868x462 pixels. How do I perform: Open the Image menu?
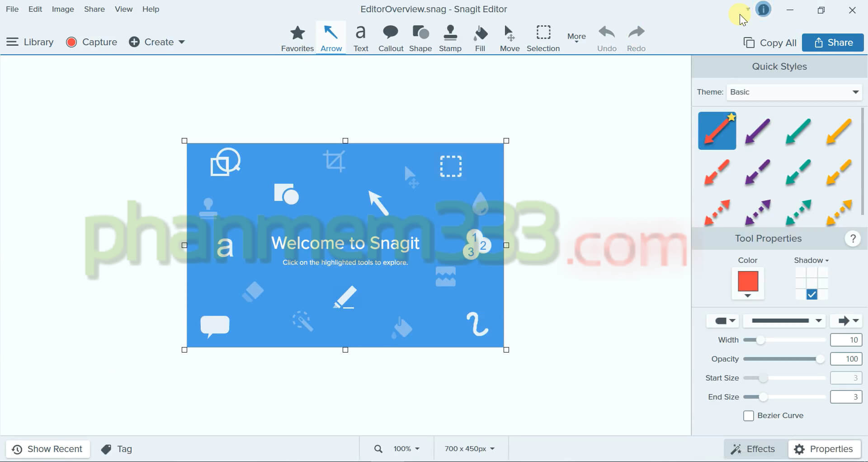(x=63, y=9)
